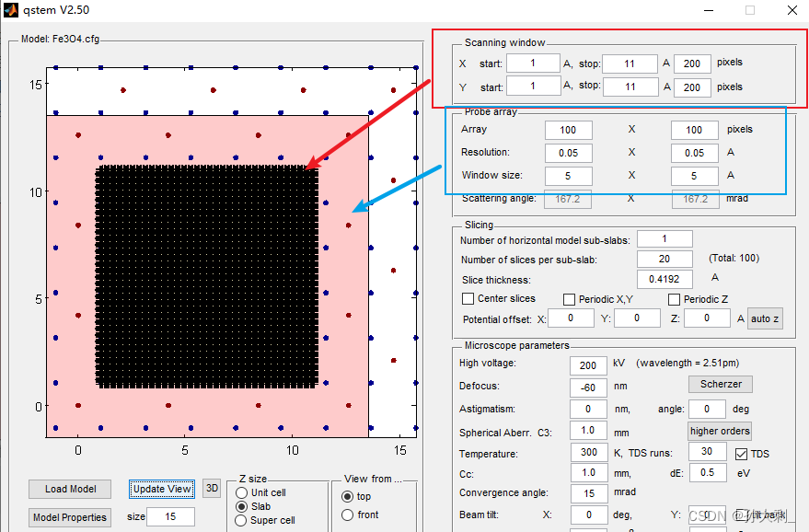Click the Beam tilt X field
Viewport: 809px width, 532px height.
click(589, 515)
